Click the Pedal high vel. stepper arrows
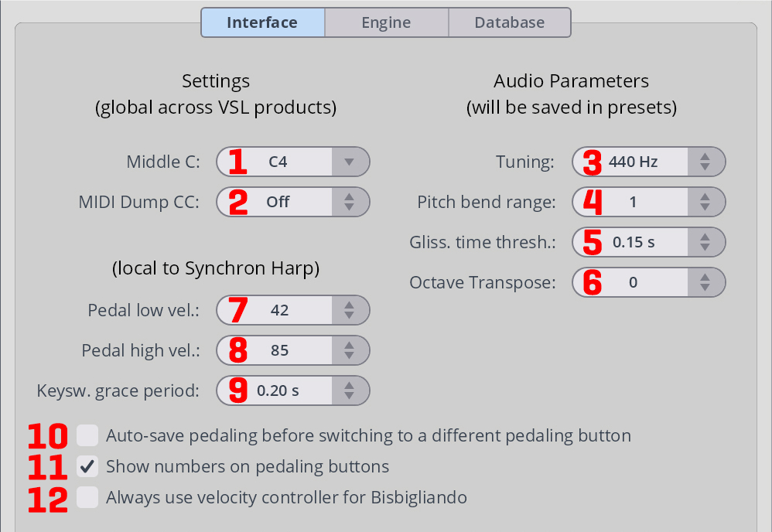The width and height of the screenshot is (772, 532). pos(349,350)
